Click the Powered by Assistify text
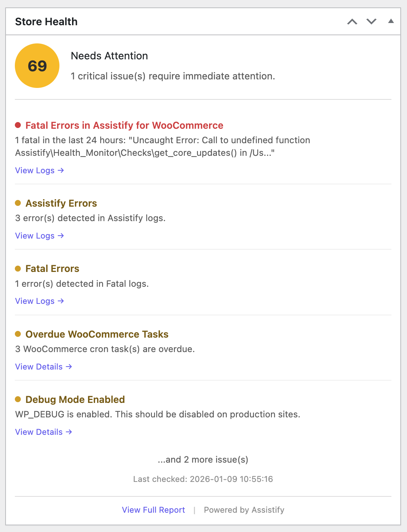 244,510
